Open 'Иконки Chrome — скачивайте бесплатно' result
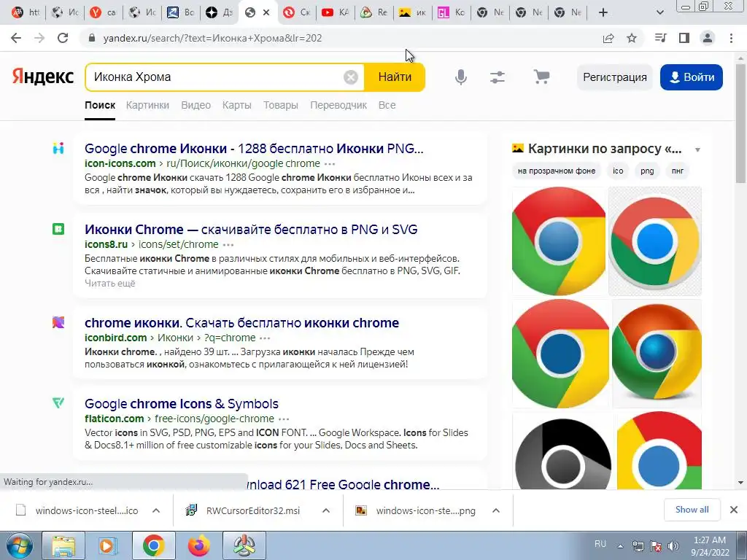Viewport: 747px width, 560px height. click(251, 230)
